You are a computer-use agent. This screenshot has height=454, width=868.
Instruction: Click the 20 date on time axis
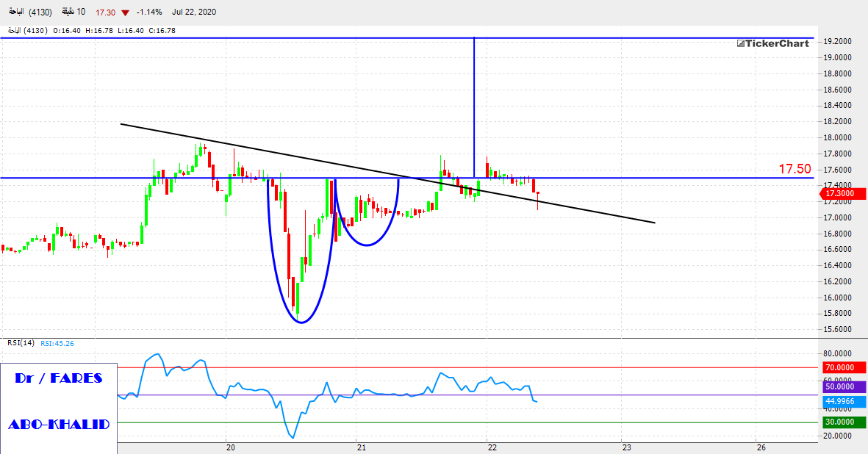(x=230, y=447)
